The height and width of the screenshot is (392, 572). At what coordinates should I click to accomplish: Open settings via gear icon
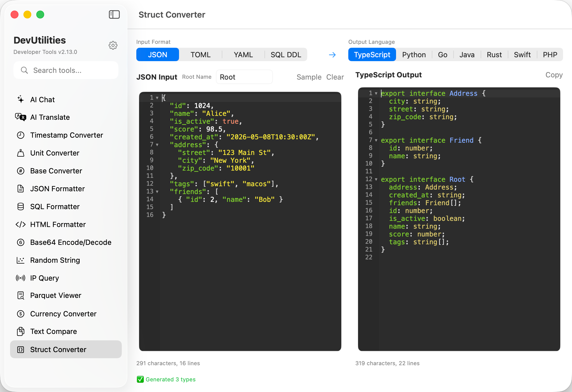[x=113, y=45]
